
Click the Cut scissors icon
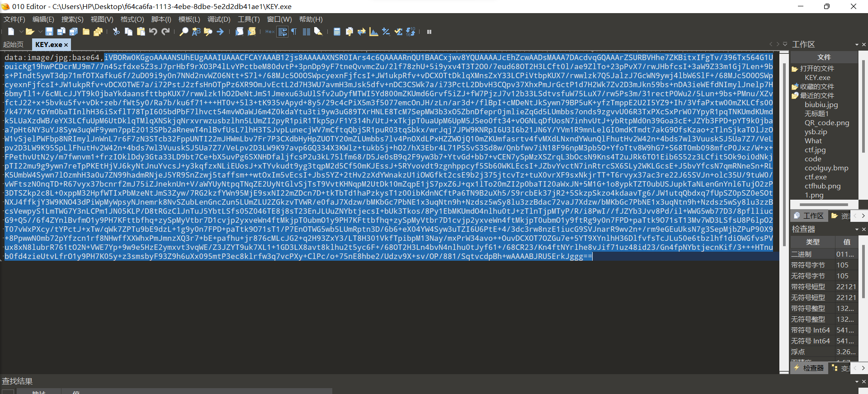[116, 32]
